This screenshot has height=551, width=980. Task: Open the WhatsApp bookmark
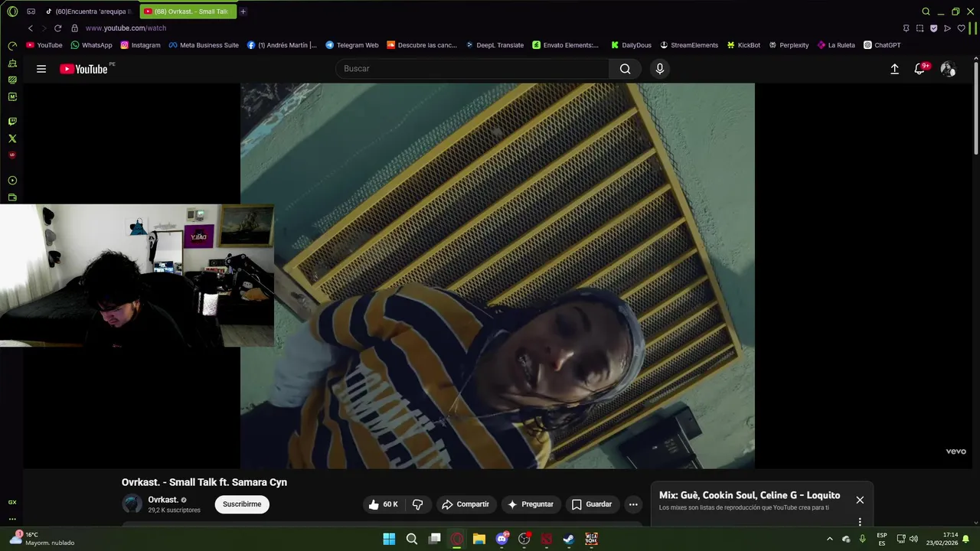tap(91, 45)
